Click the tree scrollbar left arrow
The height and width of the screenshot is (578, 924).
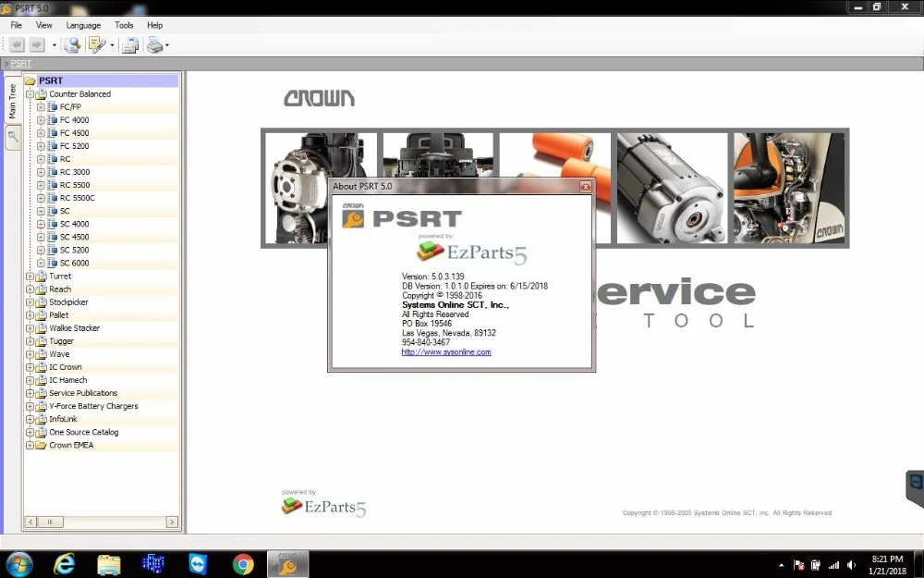(x=30, y=522)
